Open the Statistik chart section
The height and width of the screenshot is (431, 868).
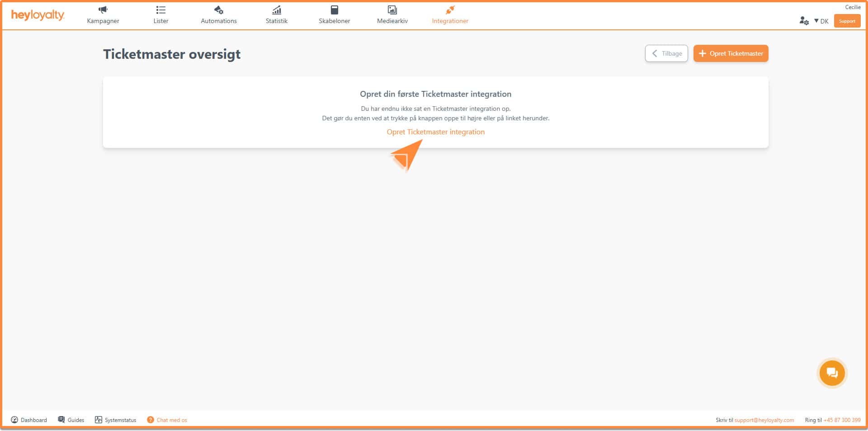pyautogui.click(x=276, y=15)
